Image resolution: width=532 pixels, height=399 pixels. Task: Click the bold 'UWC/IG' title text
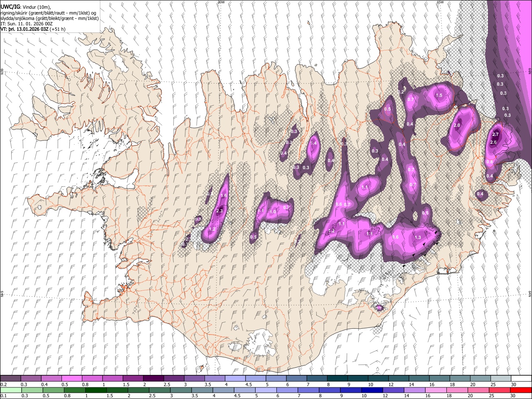tap(10, 7)
